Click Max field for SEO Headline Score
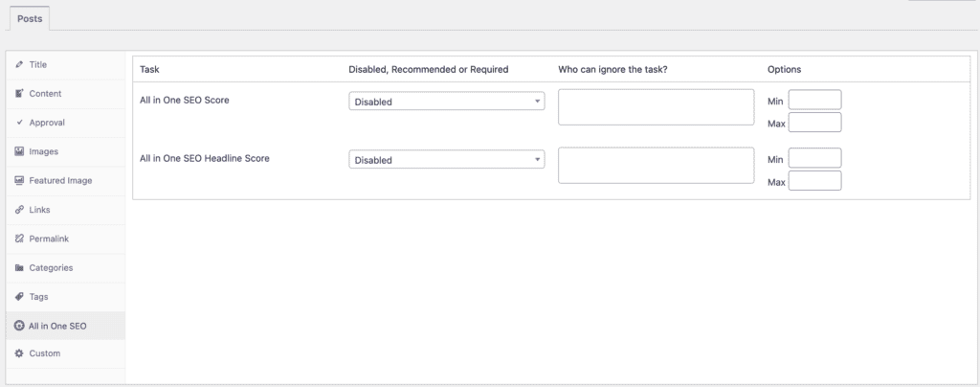The height and width of the screenshot is (387, 980). 814,181
